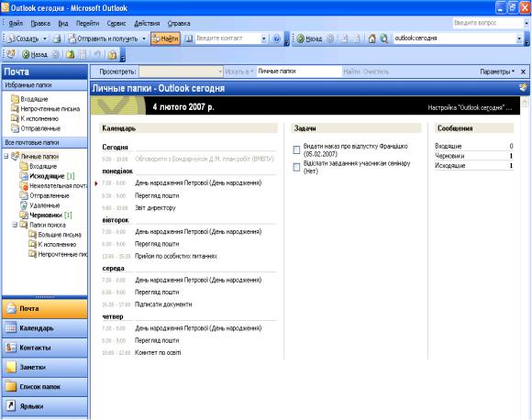The width and height of the screenshot is (532, 420).
Task: Click the Введите контакт search field
Action: coord(228,39)
